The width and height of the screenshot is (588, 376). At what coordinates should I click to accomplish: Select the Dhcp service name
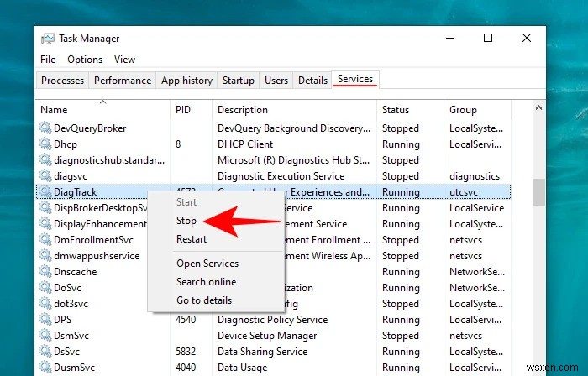[x=66, y=144]
